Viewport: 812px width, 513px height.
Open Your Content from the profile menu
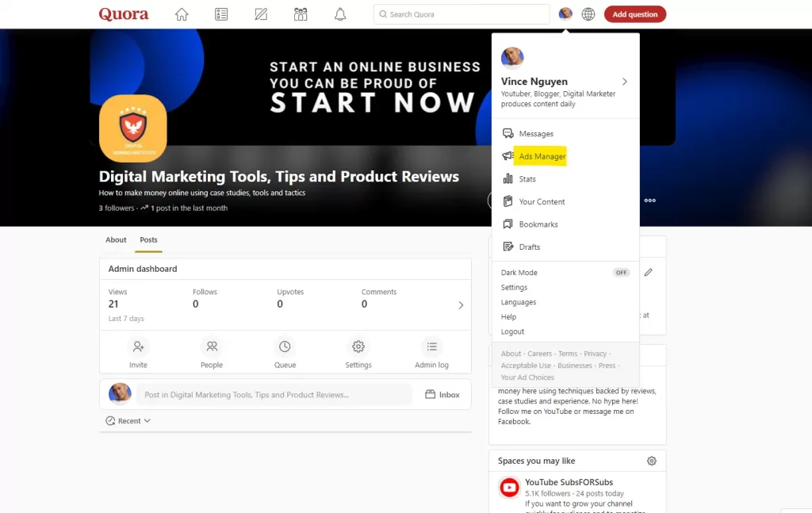click(x=565, y=202)
